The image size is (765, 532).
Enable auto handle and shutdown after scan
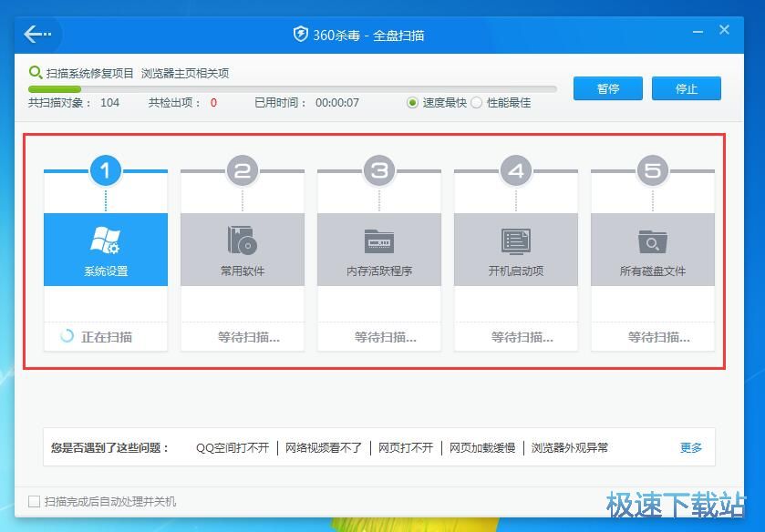pos(34,501)
